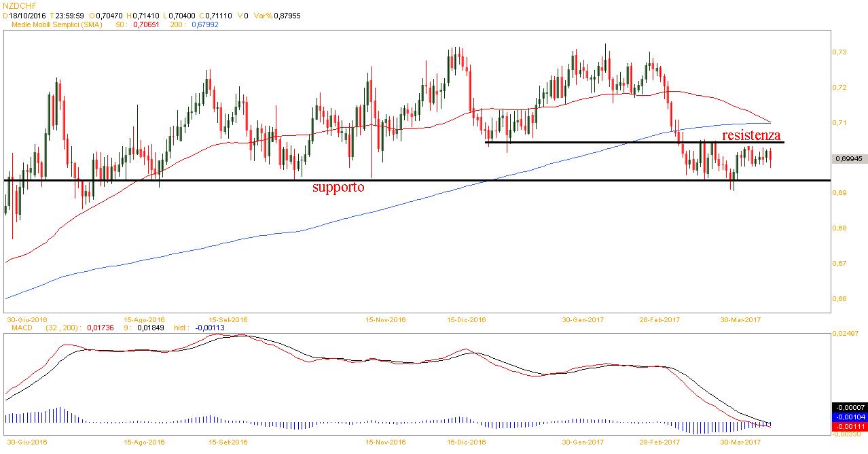
Task: Click the black MACD value box -0,00007
Action: tap(849, 407)
